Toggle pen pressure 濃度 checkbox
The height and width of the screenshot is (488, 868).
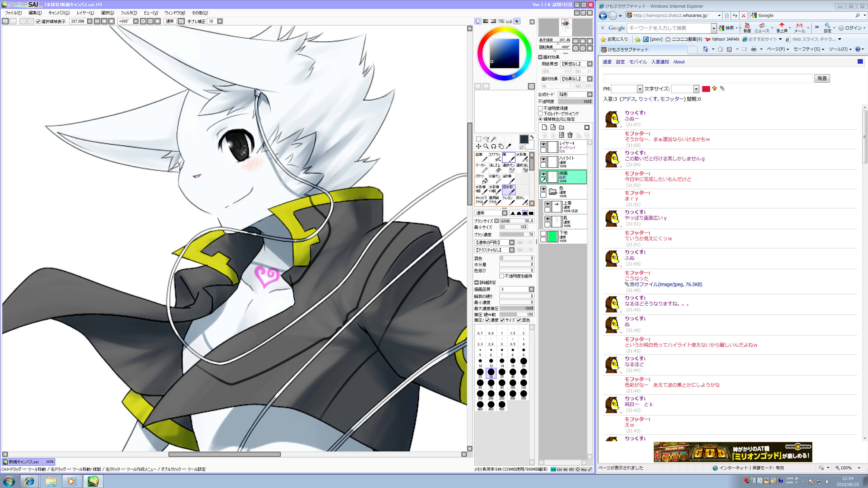coord(487,320)
